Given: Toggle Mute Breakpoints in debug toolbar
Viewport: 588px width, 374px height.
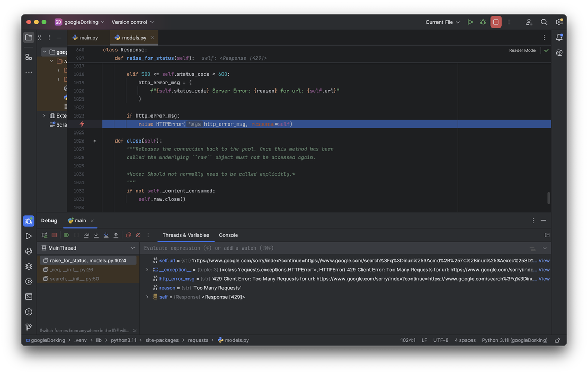Looking at the screenshot, I should pyautogui.click(x=138, y=235).
